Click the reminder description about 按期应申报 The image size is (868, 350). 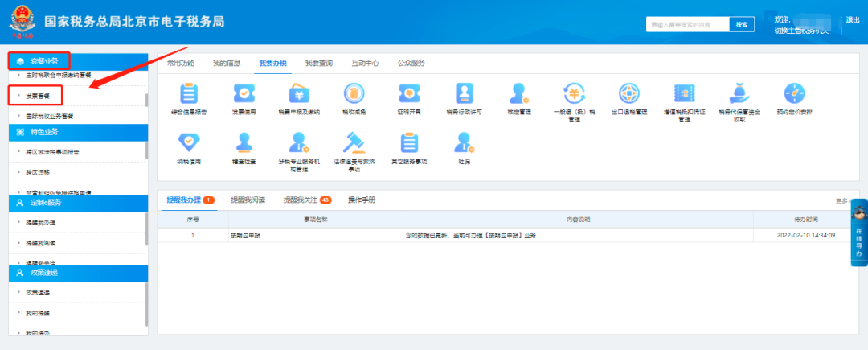tap(578, 236)
